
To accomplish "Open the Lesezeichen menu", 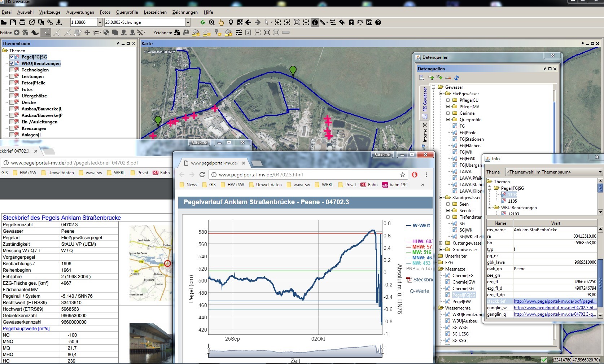I will pyautogui.click(x=155, y=12).
